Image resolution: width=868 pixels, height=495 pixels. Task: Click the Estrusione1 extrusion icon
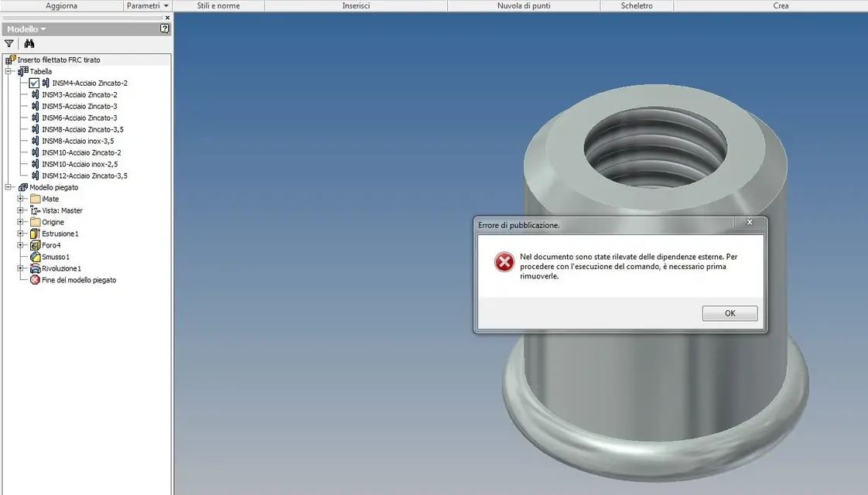pos(35,234)
